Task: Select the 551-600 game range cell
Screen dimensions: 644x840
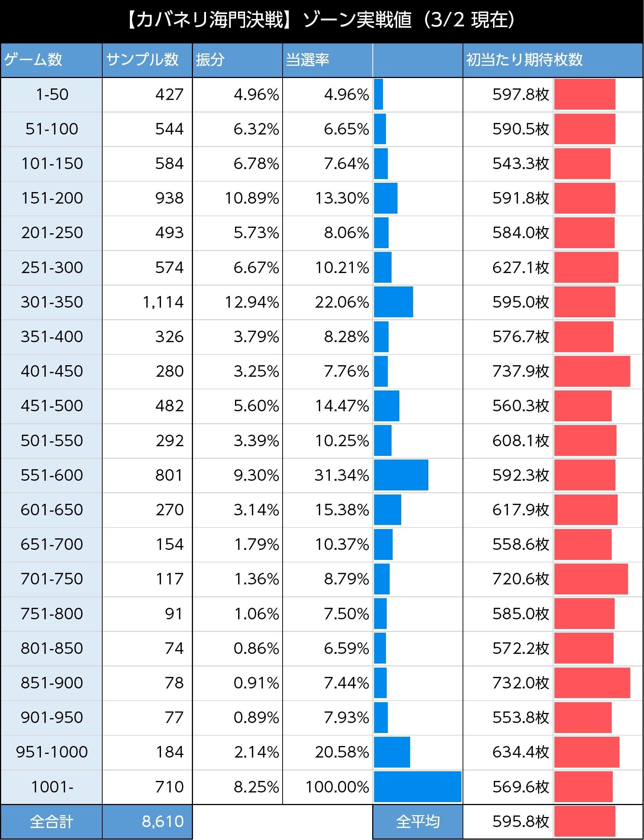Action: tap(52, 475)
